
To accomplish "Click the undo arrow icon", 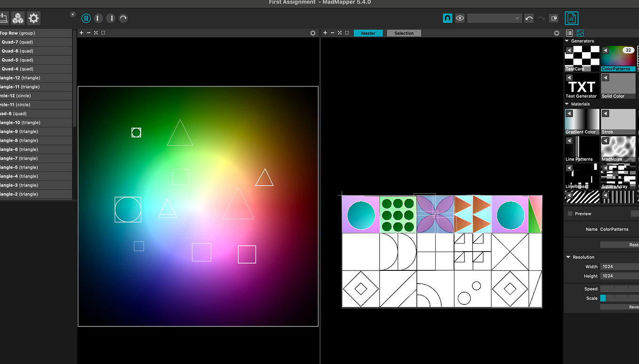I will [x=529, y=18].
